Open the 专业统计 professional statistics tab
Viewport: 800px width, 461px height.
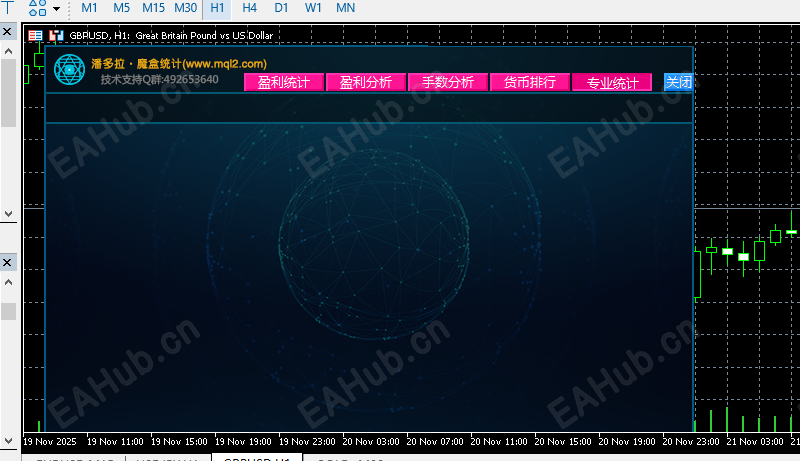pyautogui.click(x=612, y=82)
